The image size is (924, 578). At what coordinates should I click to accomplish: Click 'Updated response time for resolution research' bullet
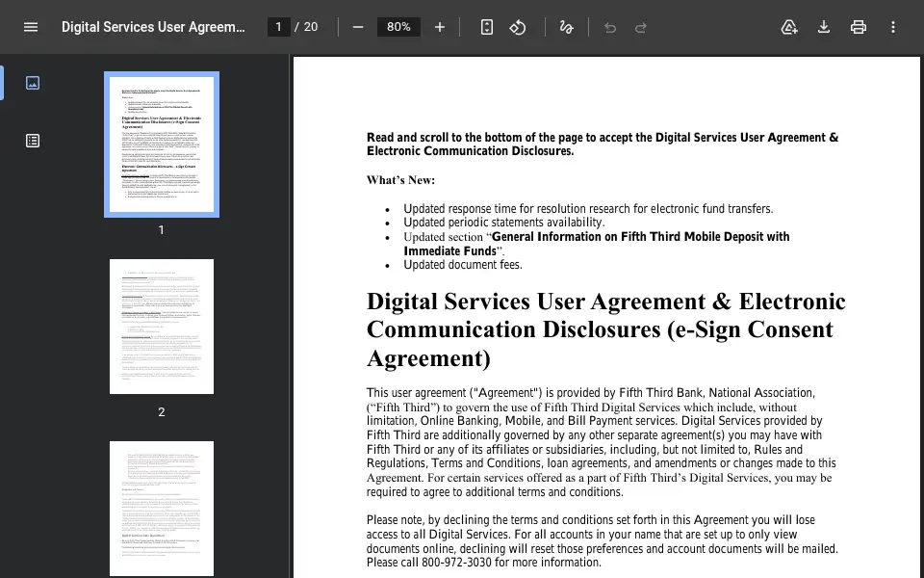point(588,209)
